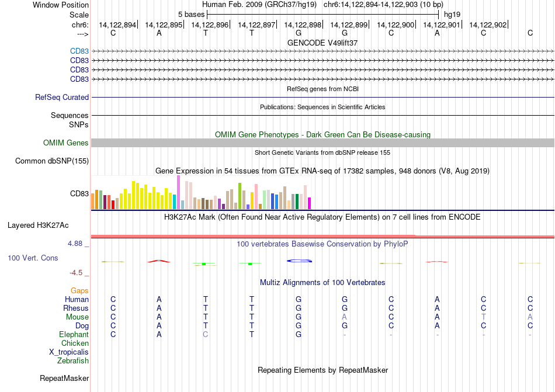This screenshot has width=555, height=392.
Task: Click the Elephant species label
Action: point(74,335)
